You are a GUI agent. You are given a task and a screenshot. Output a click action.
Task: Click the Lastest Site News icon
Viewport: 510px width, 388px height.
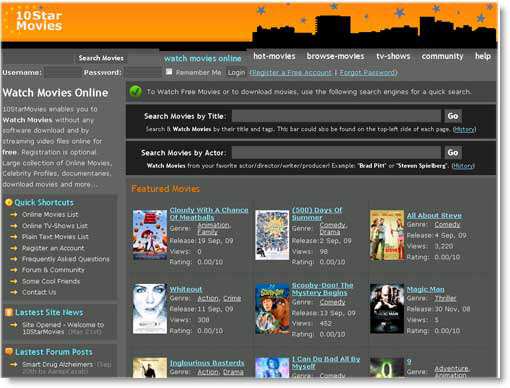click(9, 312)
